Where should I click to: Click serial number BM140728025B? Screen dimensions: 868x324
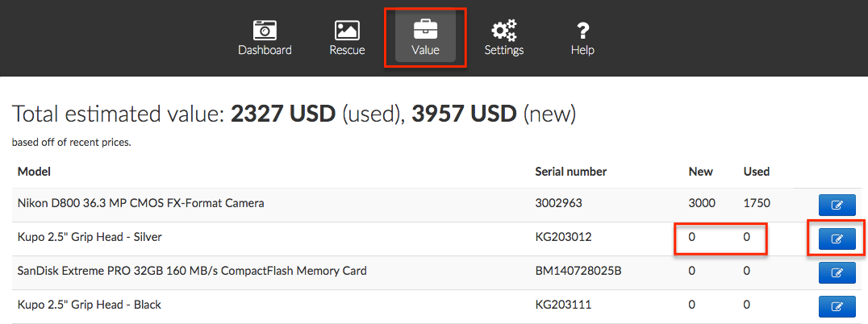point(578,271)
